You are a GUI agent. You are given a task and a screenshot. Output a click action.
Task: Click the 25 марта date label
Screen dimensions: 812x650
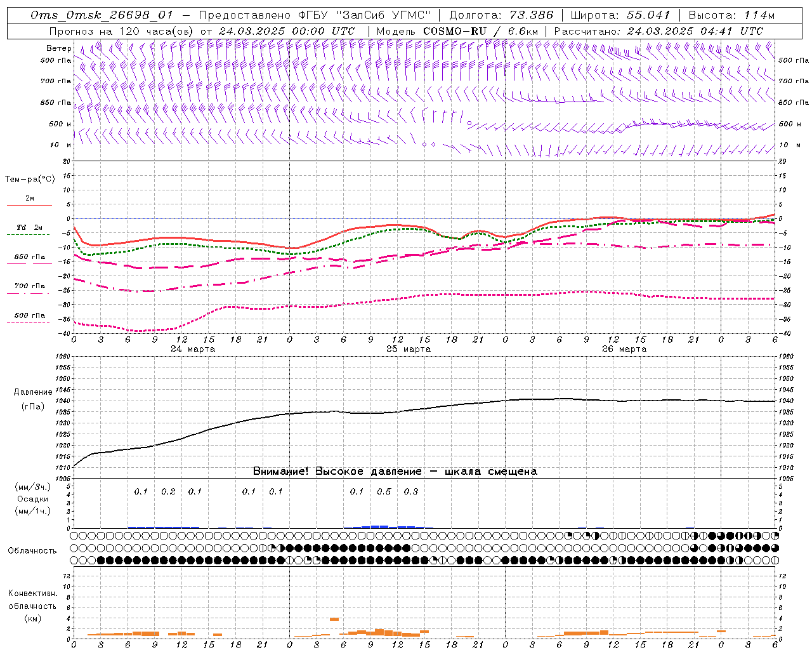[409, 349]
